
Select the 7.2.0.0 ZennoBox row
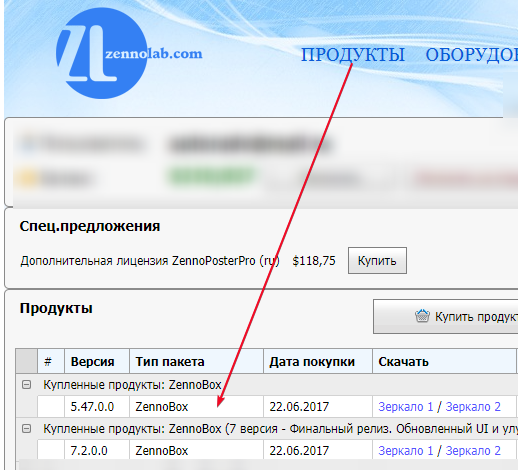click(277, 451)
